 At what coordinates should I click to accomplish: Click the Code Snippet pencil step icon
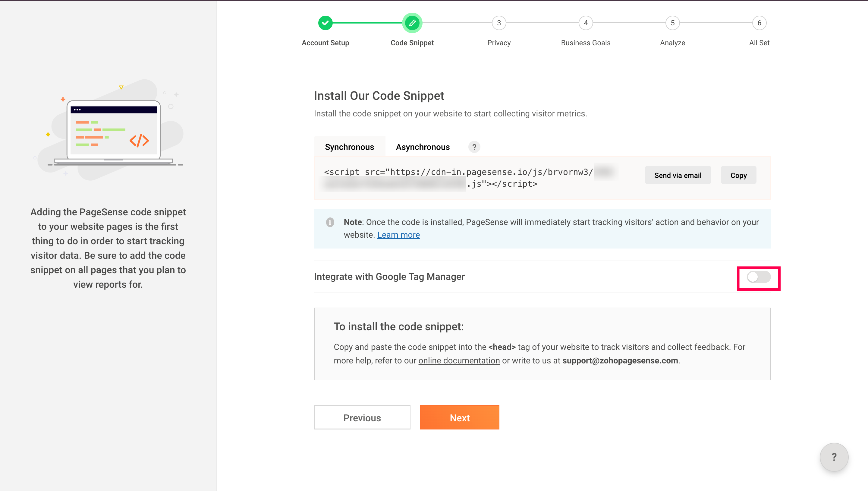pyautogui.click(x=412, y=23)
